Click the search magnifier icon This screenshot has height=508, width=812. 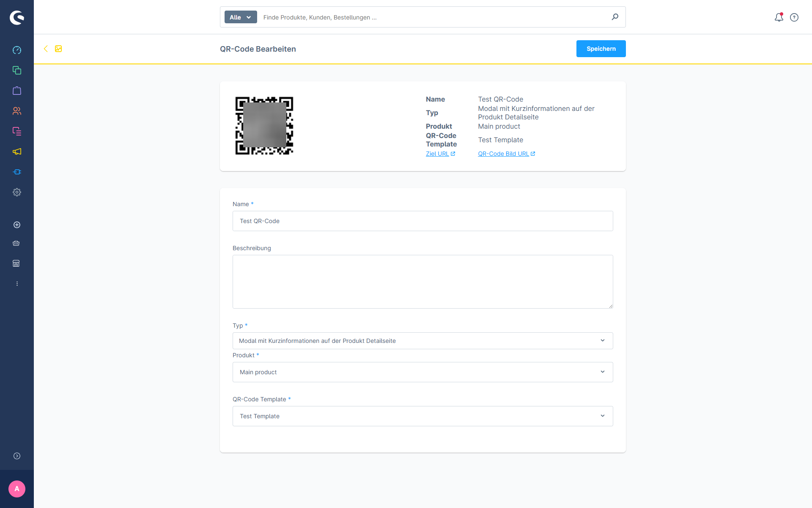(x=615, y=17)
